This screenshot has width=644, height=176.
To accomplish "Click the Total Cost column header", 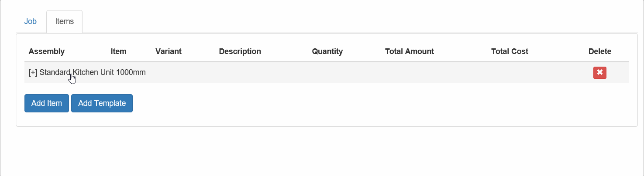I will (510, 51).
